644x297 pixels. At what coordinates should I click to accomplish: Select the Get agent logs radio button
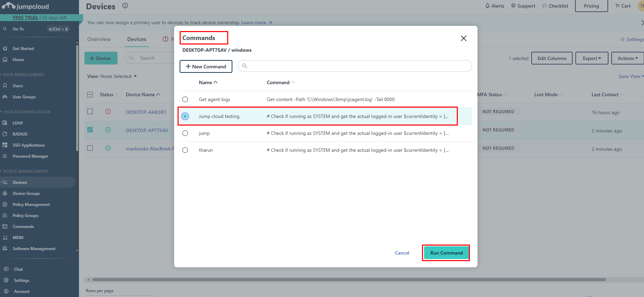point(185,99)
